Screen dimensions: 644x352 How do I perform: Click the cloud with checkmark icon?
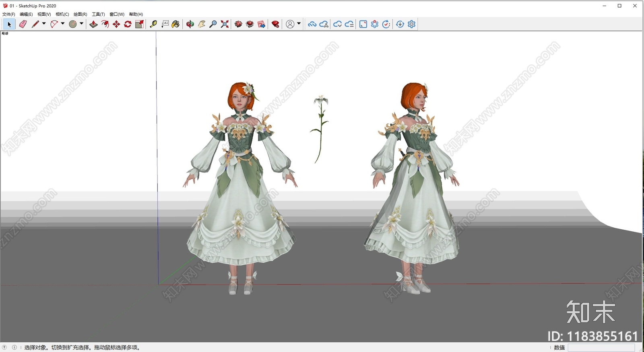[x=338, y=24]
